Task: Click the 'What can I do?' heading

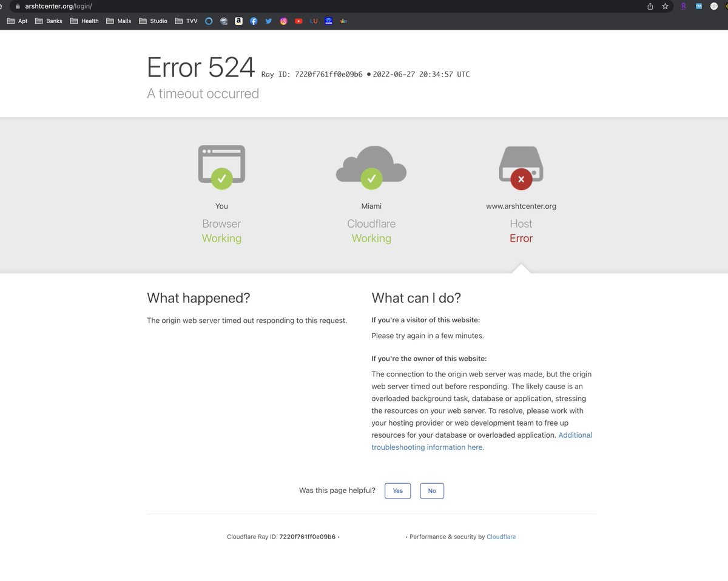Action: (416, 298)
